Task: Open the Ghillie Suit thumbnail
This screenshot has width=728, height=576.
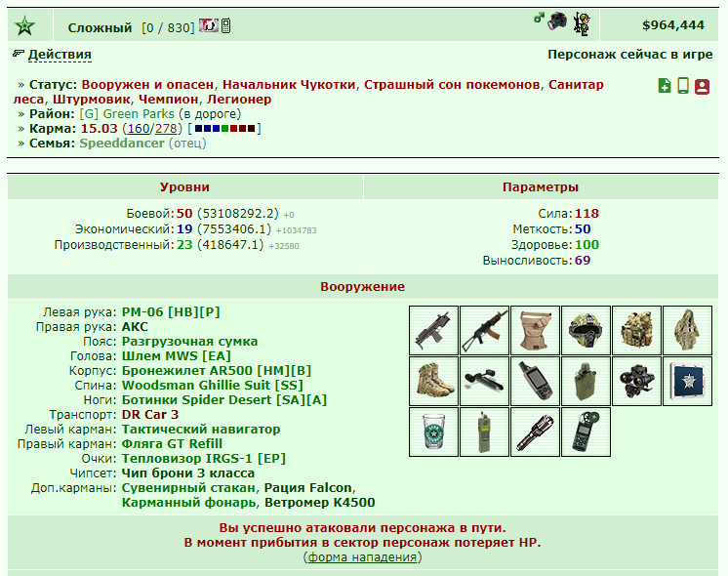Action: click(x=688, y=330)
